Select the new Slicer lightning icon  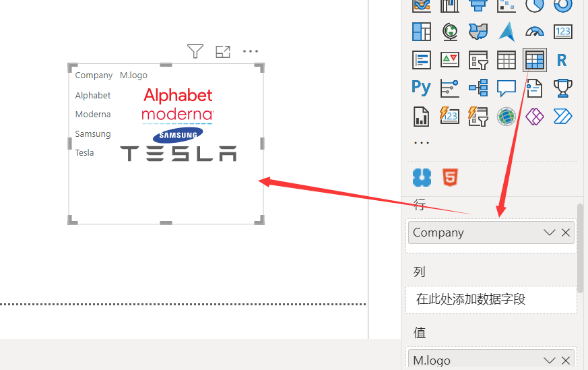pyautogui.click(x=478, y=117)
